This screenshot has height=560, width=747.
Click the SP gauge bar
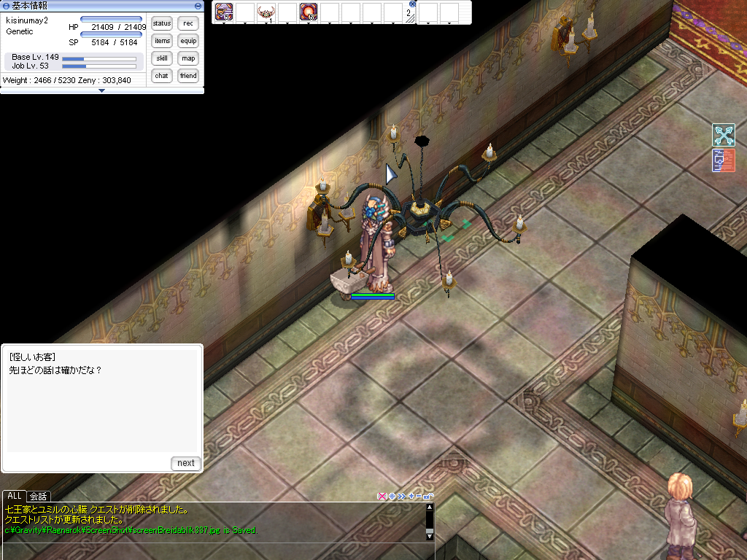pos(111,34)
